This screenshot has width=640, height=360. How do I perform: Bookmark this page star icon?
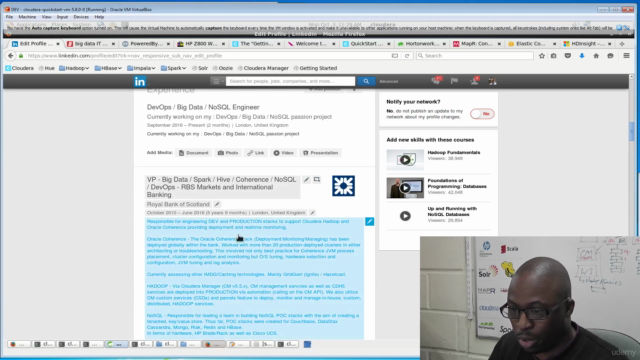[542, 56]
